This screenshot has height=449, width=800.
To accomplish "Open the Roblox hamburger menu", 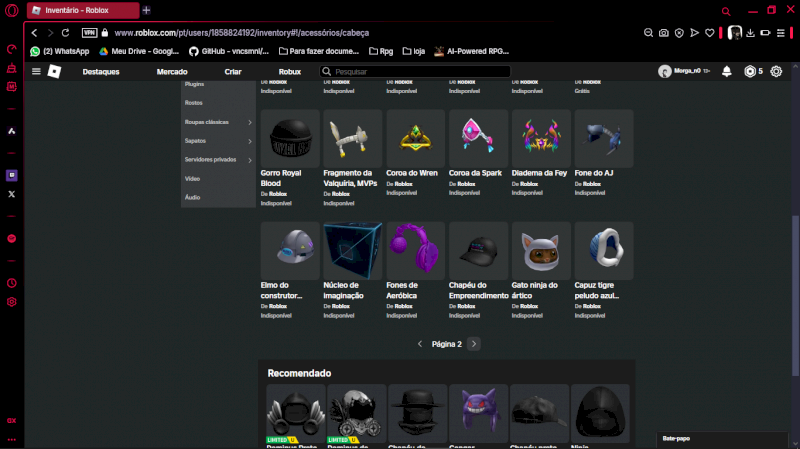I will pos(37,72).
